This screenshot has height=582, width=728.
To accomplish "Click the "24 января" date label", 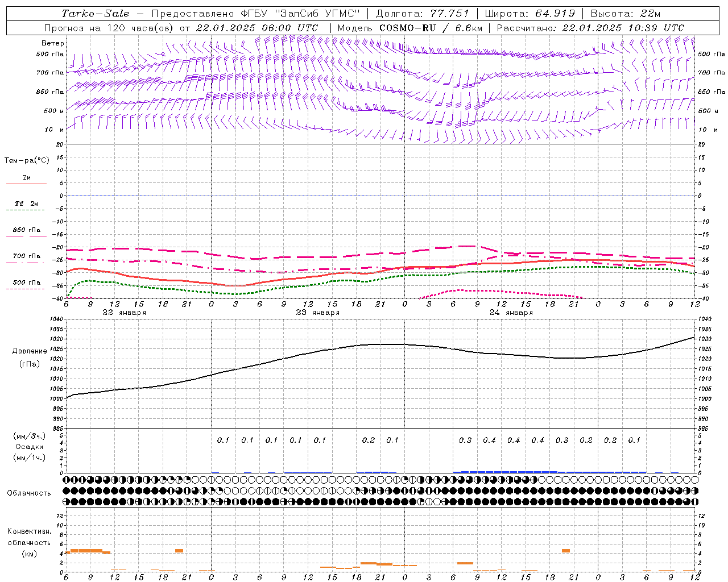I will 511,313.
